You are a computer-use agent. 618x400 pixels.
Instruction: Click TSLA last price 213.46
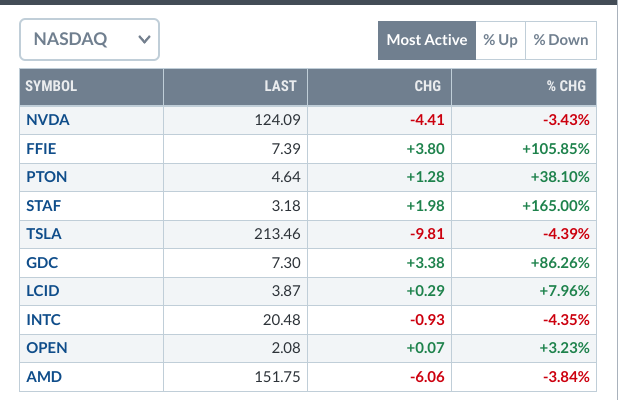[x=277, y=234]
